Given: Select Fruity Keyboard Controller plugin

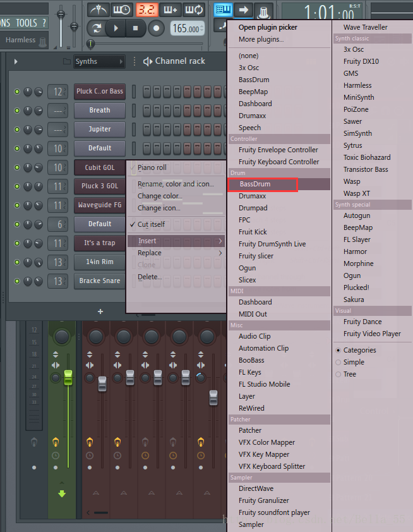Looking at the screenshot, I should tap(278, 162).
